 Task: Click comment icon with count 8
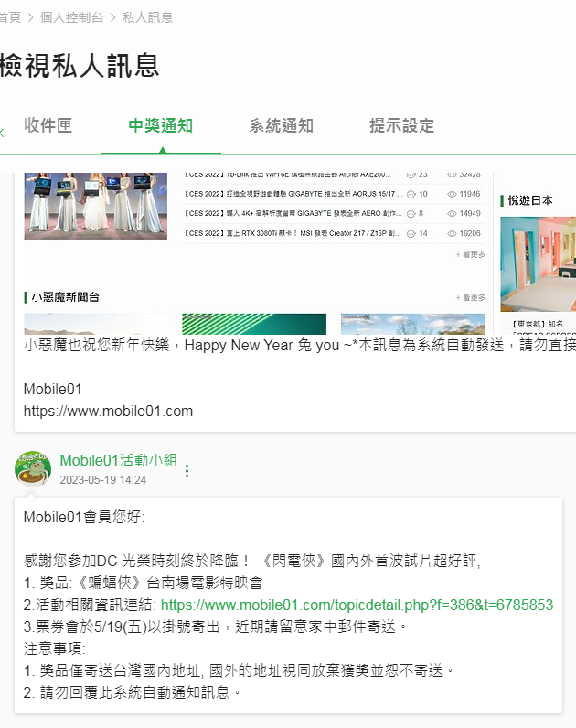[x=411, y=214]
